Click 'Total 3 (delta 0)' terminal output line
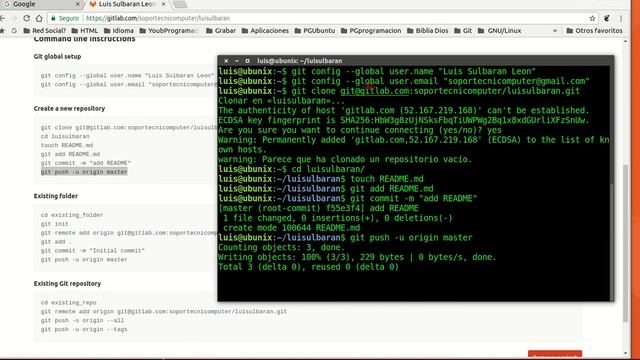Screen dimensions: 640x360 [x=308, y=267]
